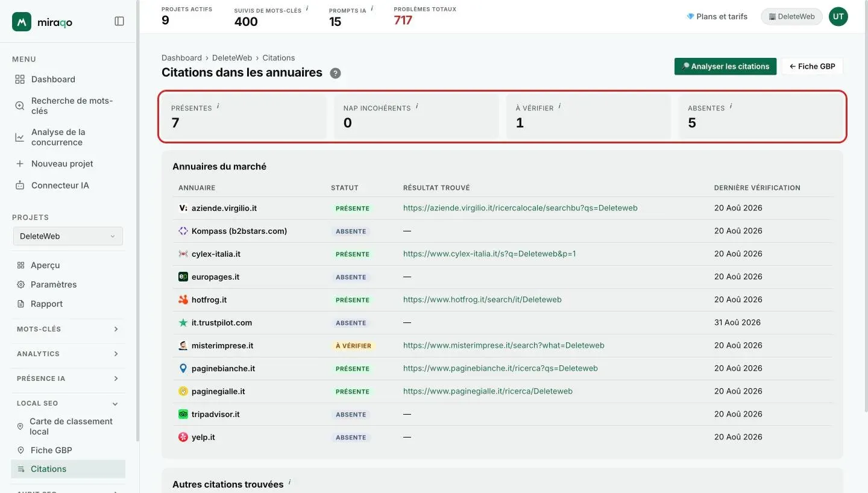The height and width of the screenshot is (493, 868).
Task: Click the info icon next to À VÉRIFIER
Action: click(x=559, y=106)
